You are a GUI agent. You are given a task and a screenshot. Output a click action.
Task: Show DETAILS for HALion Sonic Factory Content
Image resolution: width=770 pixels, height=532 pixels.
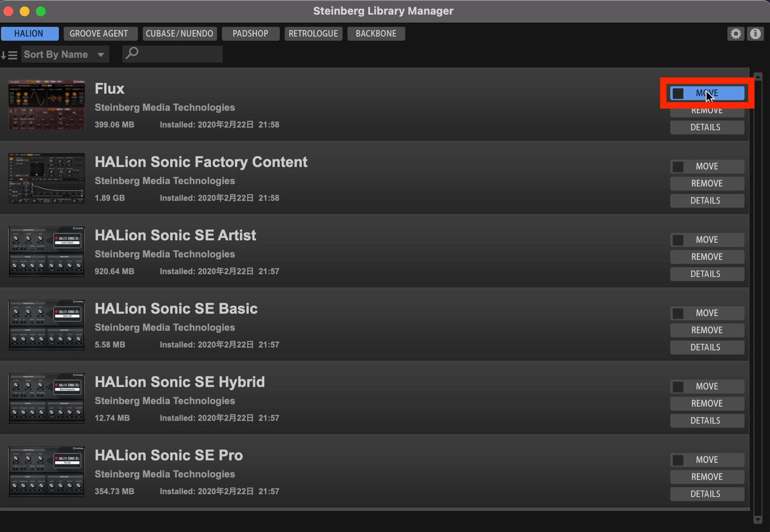click(x=707, y=201)
